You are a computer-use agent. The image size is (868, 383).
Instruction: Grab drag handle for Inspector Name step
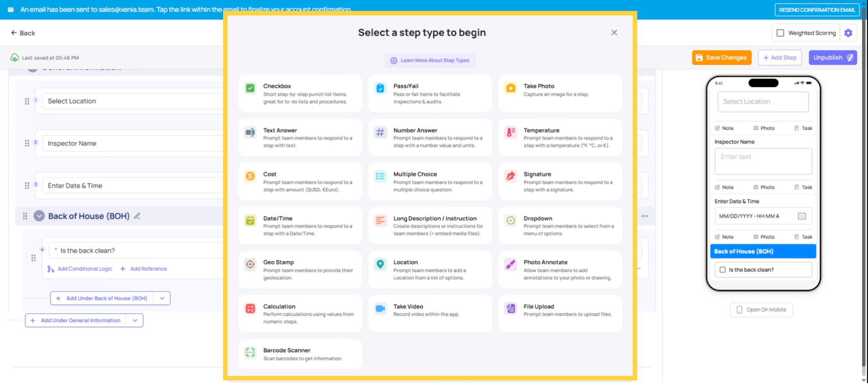click(x=27, y=143)
